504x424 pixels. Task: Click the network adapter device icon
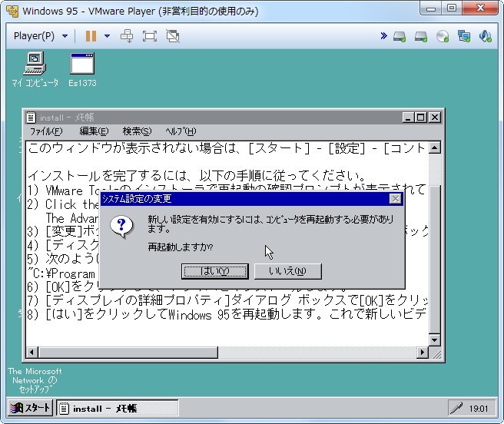464,36
